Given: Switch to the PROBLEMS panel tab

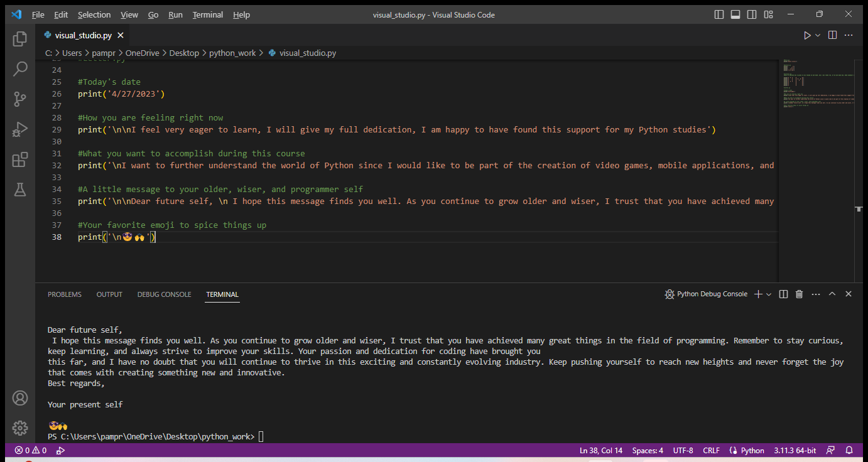Looking at the screenshot, I should 65,294.
